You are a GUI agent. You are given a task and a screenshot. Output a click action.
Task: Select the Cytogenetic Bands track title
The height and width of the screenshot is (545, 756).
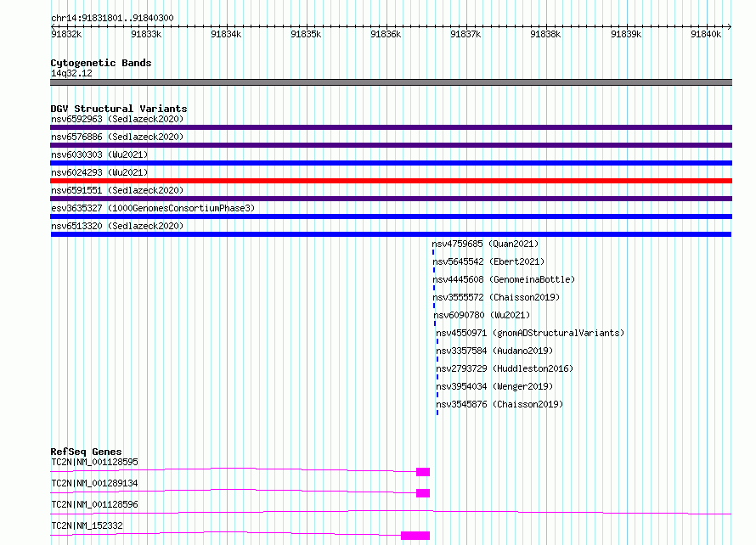(101, 63)
